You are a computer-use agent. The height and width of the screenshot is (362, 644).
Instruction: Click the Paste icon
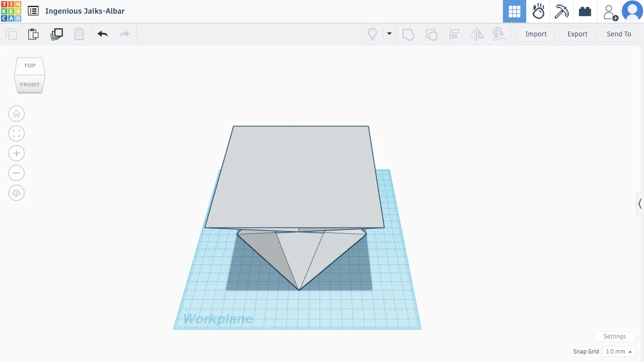coord(33,34)
